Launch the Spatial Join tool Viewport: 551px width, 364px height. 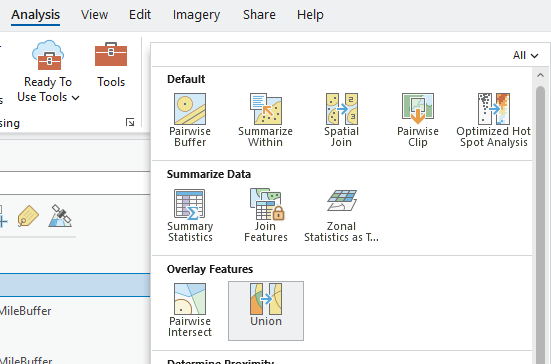[341, 120]
